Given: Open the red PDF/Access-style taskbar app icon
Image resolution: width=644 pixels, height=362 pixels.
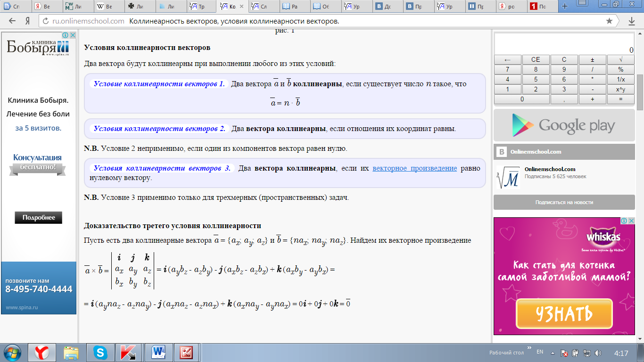Looking at the screenshot, I should tap(187, 353).
